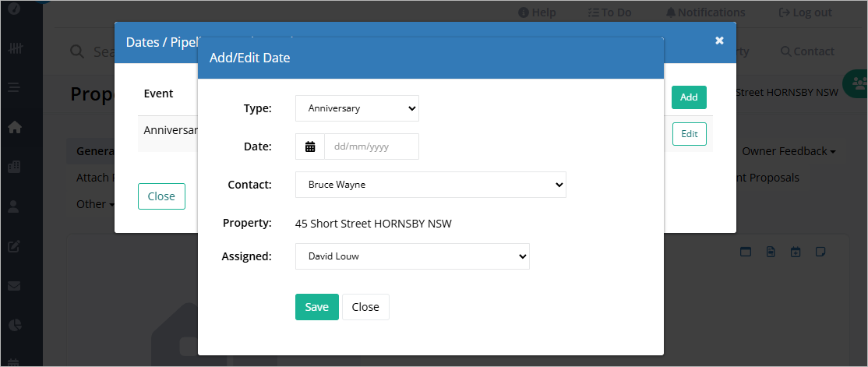The image size is (868, 367).
Task: Open the Contact dropdown with Bruce Wayne
Action: (431, 185)
